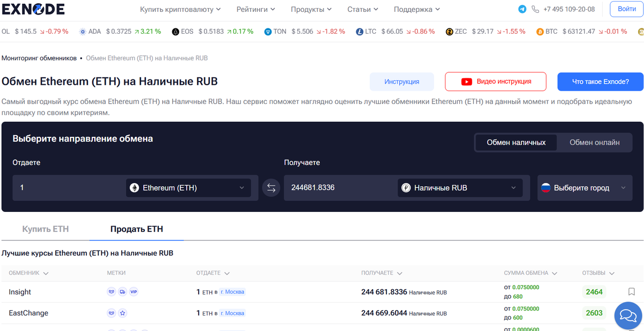The height and width of the screenshot is (331, 644).
Task: Click the Войти login button
Action: tap(627, 9)
